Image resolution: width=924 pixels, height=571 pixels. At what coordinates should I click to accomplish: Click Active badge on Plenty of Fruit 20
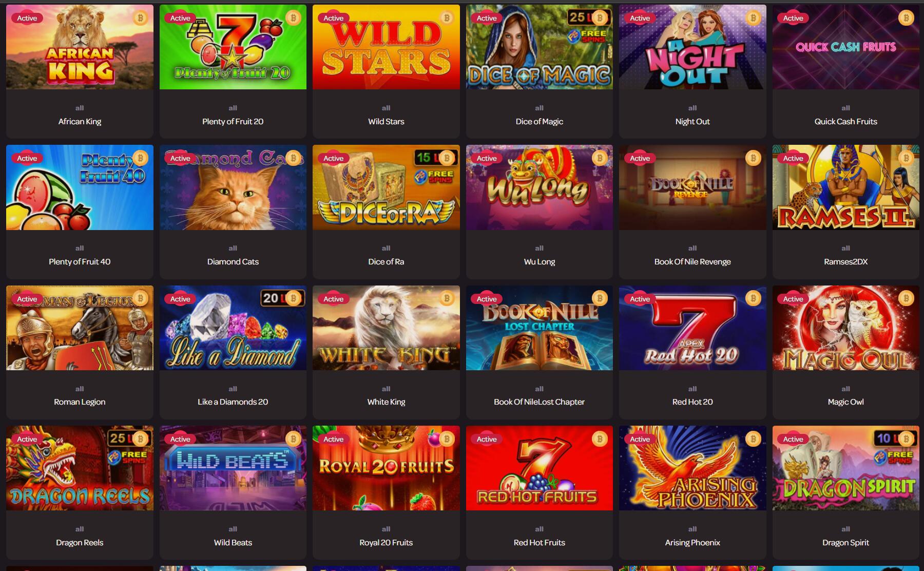click(x=180, y=18)
